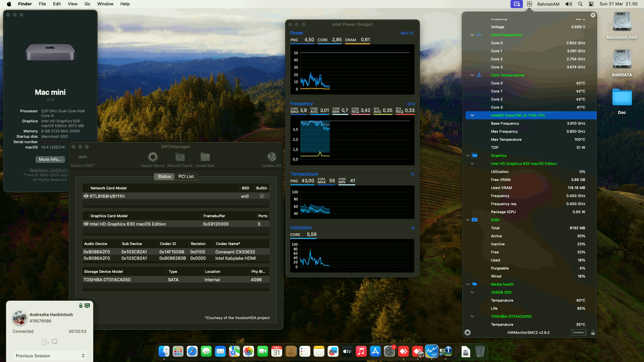Select TOSHIBA DT01ACA050 storage row
The width and height of the screenshot is (644, 362).
pyautogui.click(x=176, y=280)
